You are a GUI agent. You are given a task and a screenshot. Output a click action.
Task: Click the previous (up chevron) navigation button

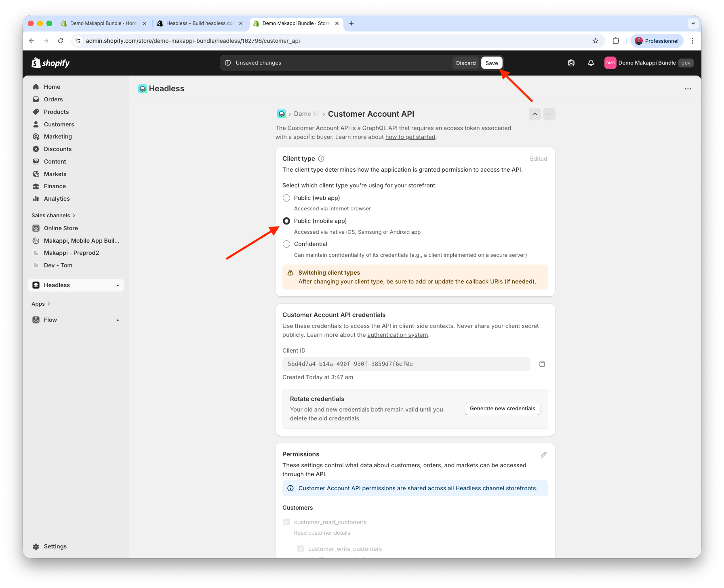click(535, 114)
